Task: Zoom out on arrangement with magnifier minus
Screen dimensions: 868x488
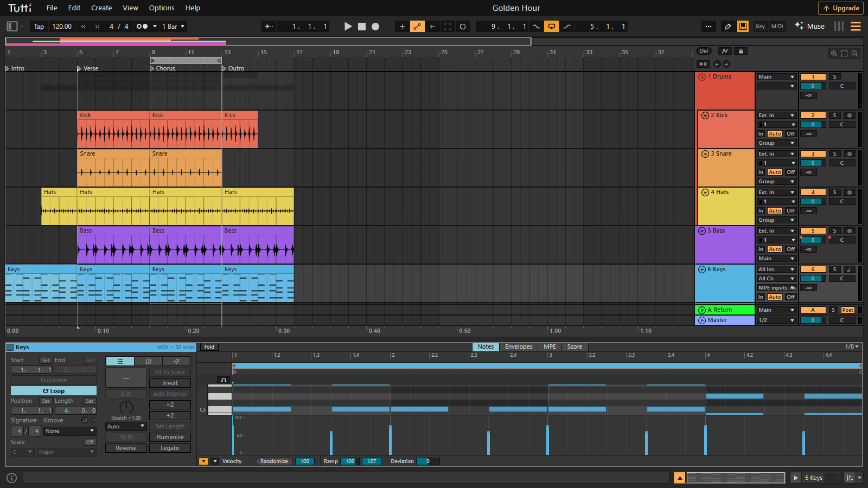Action: tap(854, 53)
